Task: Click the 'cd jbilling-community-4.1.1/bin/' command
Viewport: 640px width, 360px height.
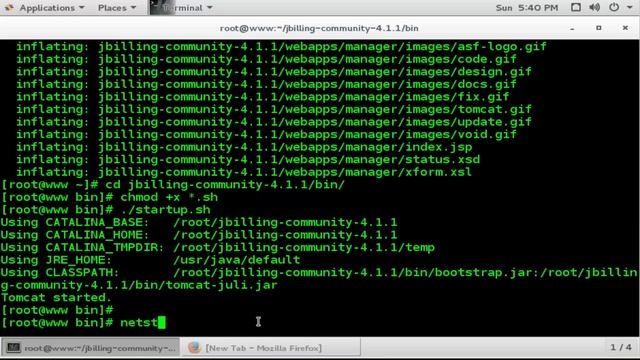Action: (225, 184)
